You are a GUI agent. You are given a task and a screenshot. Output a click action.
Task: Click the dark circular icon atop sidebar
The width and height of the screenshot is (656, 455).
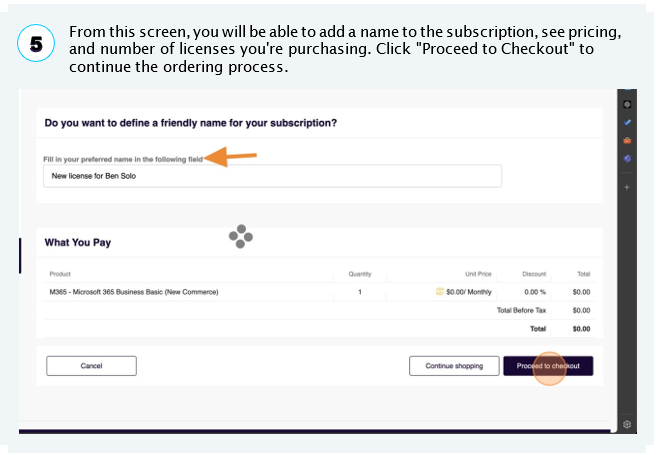[x=627, y=104]
